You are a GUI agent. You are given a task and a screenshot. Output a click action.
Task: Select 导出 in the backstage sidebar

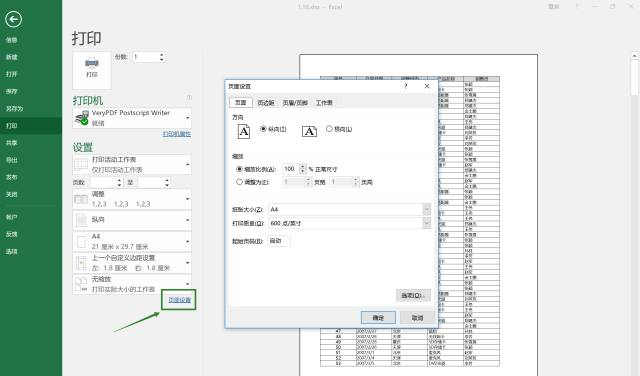pos(31,160)
